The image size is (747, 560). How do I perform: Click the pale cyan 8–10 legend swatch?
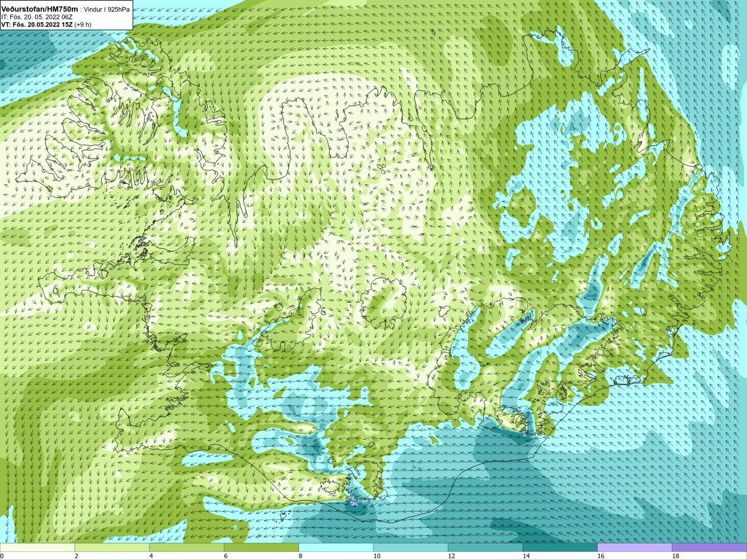(336, 548)
